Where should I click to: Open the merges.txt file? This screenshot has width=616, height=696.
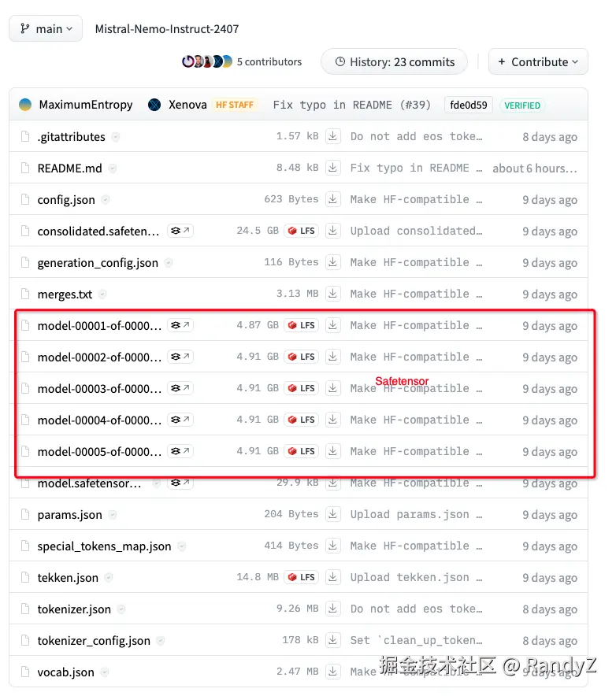(65, 294)
